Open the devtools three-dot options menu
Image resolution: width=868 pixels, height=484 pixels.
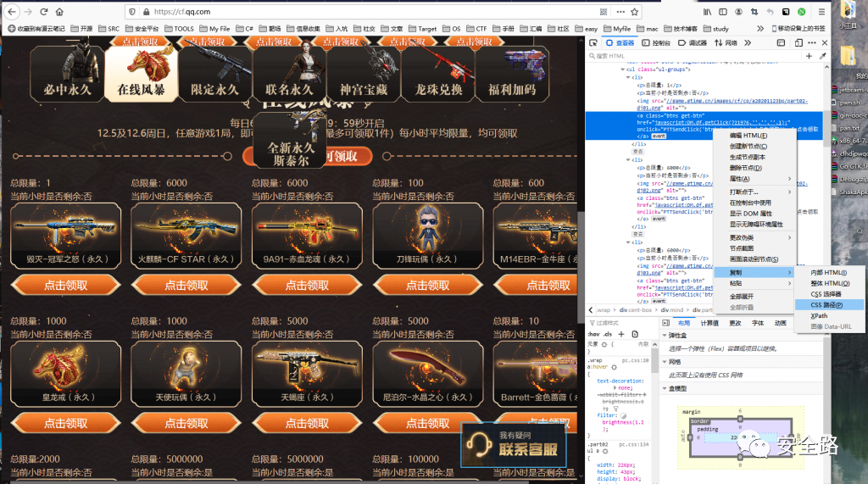click(x=811, y=42)
